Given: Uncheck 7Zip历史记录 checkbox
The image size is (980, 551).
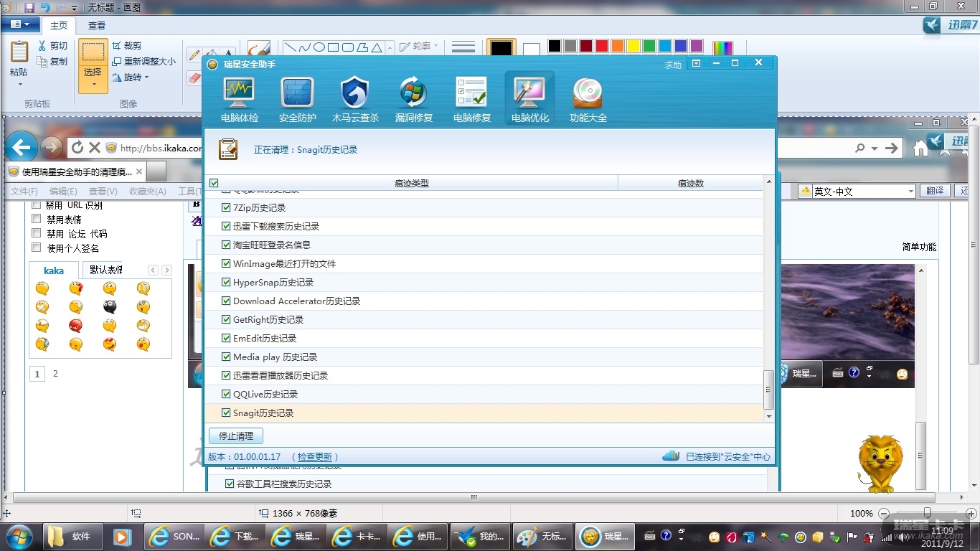Looking at the screenshot, I should [x=227, y=208].
